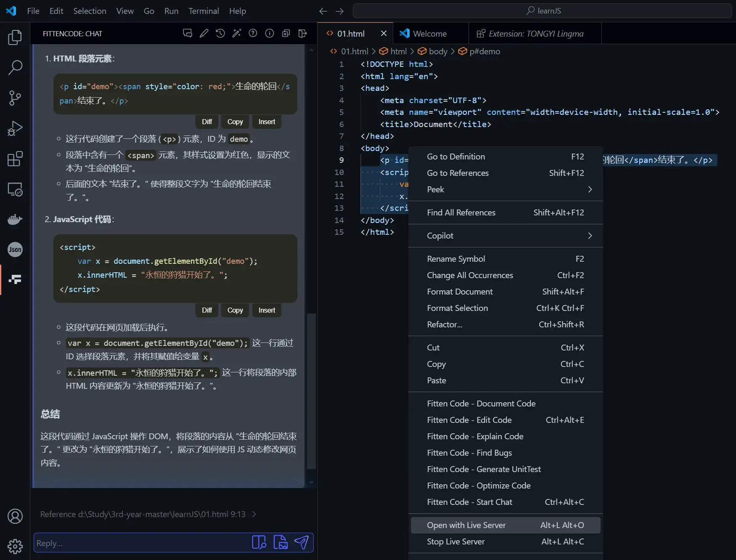Choose Stop Live Server
The height and width of the screenshot is (560, 736).
(x=506, y=541)
